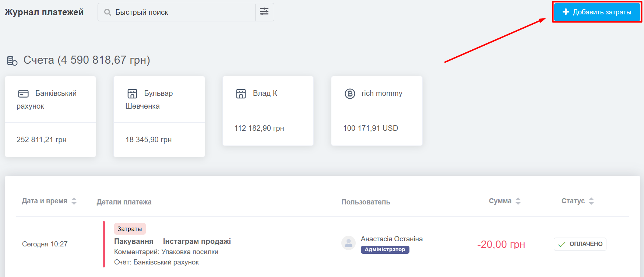This screenshot has height=277, width=644.
Task: Click the store icon on Бульвар Шевченка
Action: 132,94
